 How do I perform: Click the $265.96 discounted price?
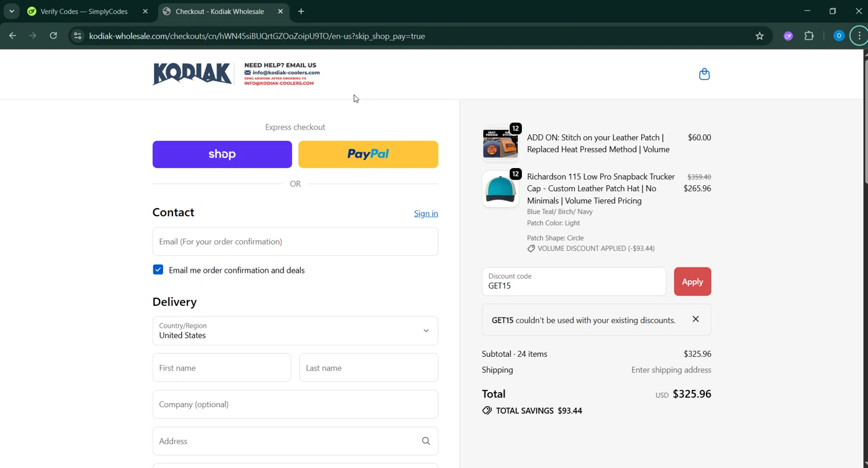click(697, 188)
